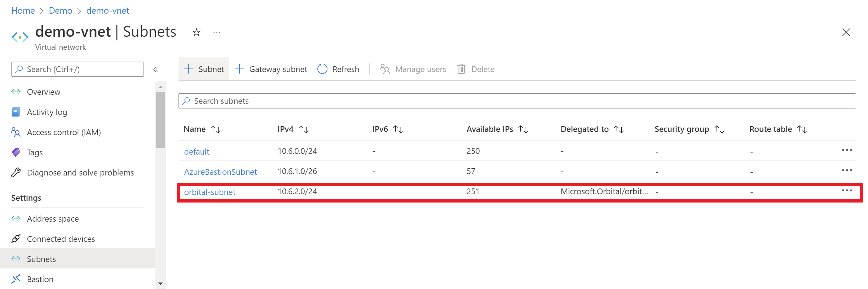Click the 251 available IPs value
Viewport: 868px width, 289px height.
473,191
